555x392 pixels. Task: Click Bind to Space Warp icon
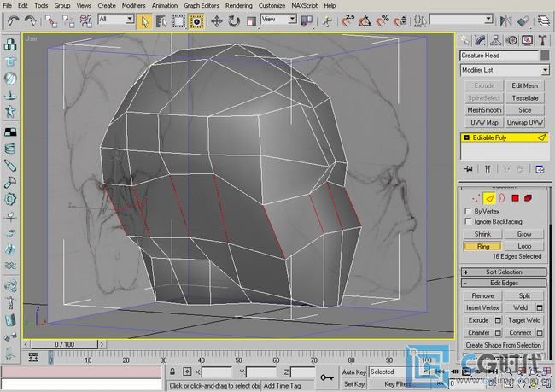pyautogui.click(x=85, y=21)
